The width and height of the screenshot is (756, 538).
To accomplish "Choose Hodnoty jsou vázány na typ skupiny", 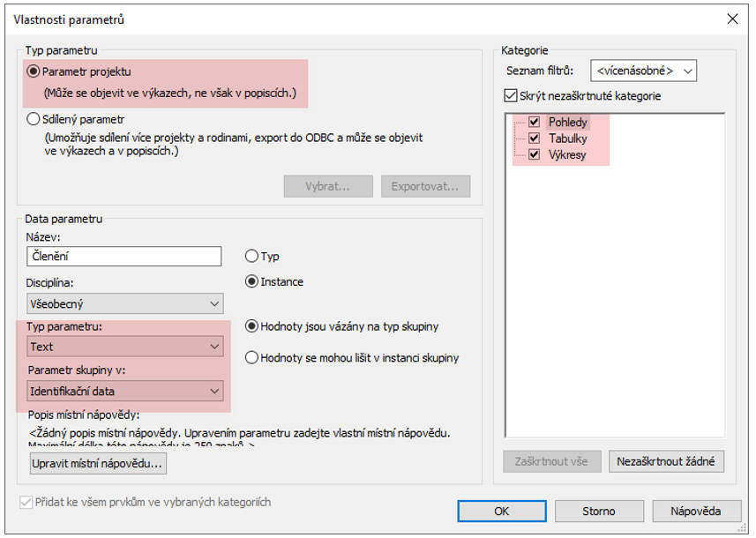I will [251, 327].
